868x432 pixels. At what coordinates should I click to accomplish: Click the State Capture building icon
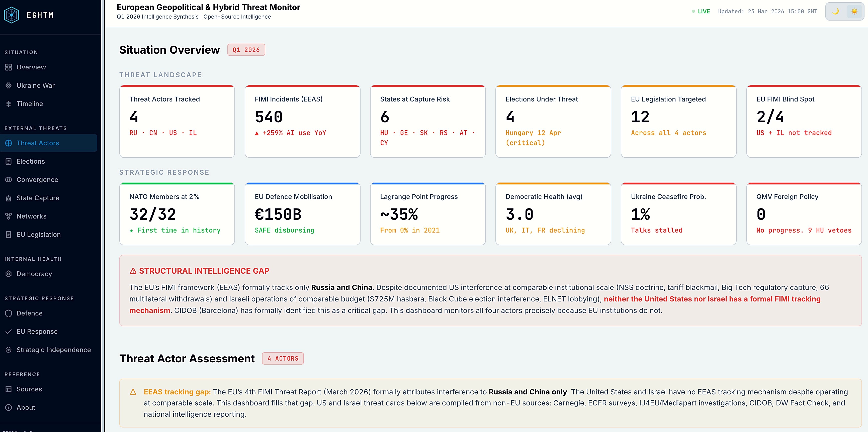[9, 198]
